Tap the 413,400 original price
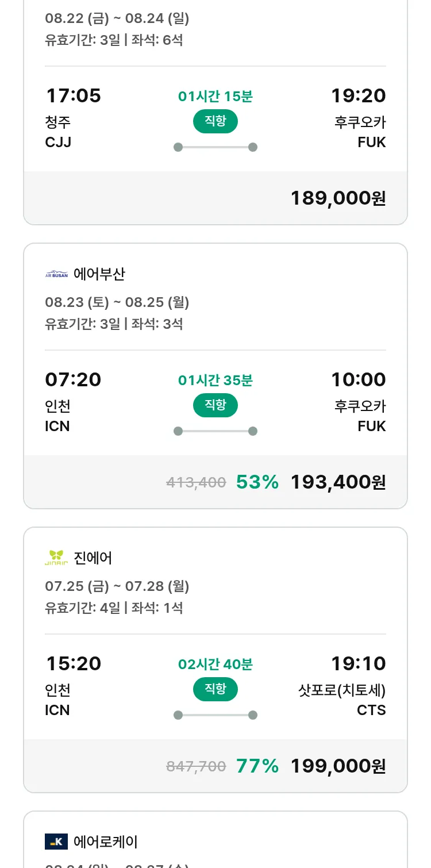Viewport: 431px width, 868px height. (x=196, y=483)
